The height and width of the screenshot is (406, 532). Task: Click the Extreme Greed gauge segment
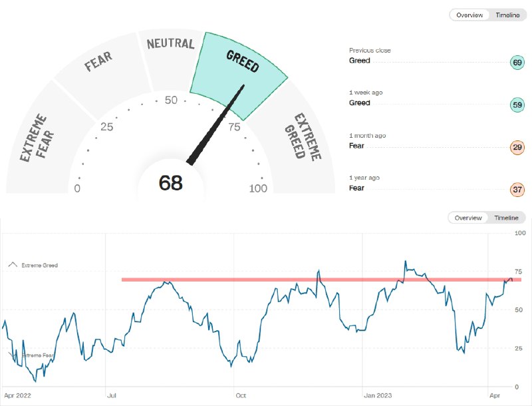[x=302, y=139]
